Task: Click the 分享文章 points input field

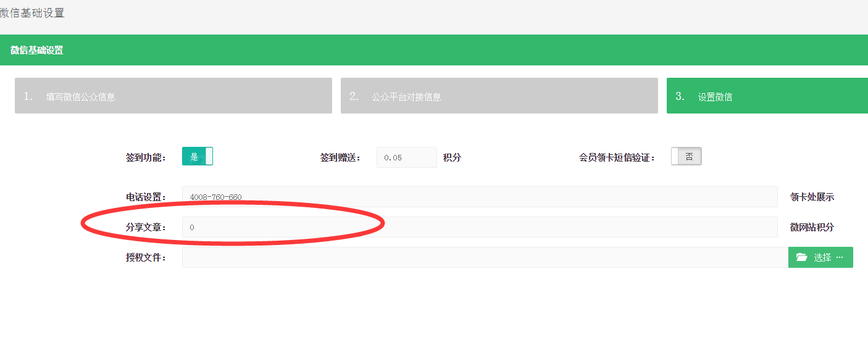Action: [x=480, y=227]
